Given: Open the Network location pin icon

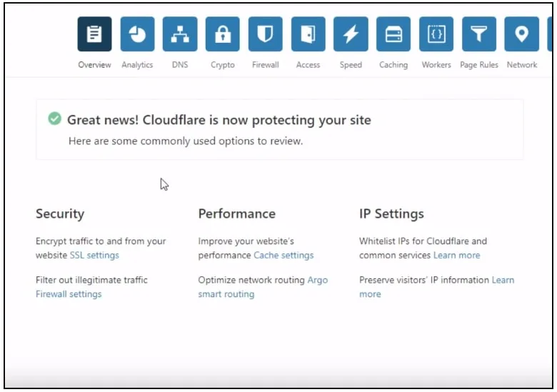Looking at the screenshot, I should point(522,34).
